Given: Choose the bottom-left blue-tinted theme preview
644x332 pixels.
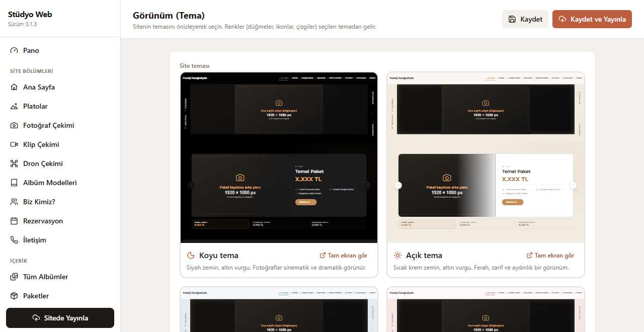Looking at the screenshot, I should [279, 309].
